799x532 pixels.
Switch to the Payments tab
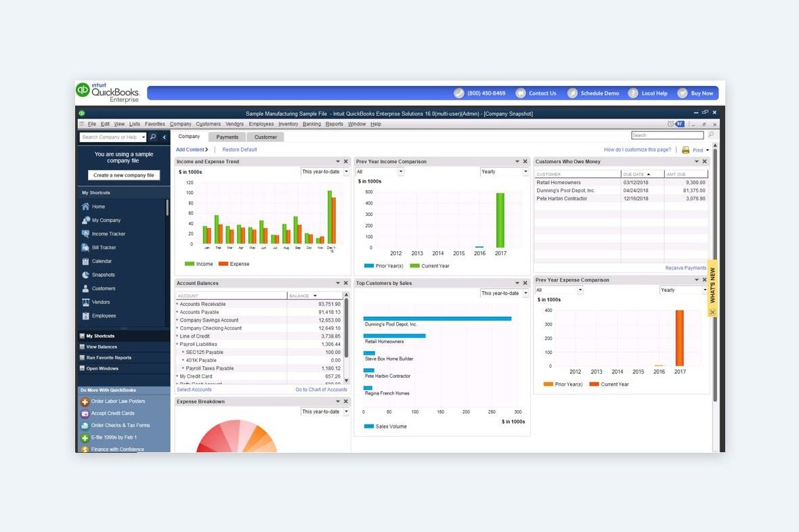tap(228, 137)
